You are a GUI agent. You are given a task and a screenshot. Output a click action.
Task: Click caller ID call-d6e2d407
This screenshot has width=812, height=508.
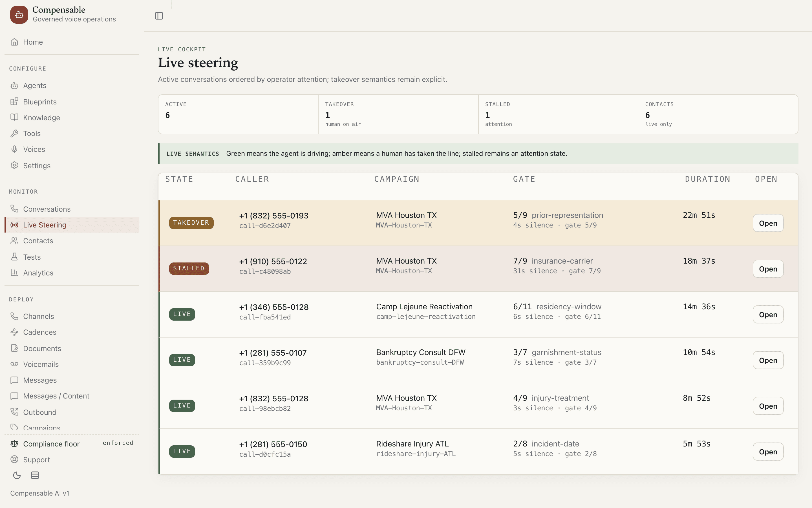(265, 226)
